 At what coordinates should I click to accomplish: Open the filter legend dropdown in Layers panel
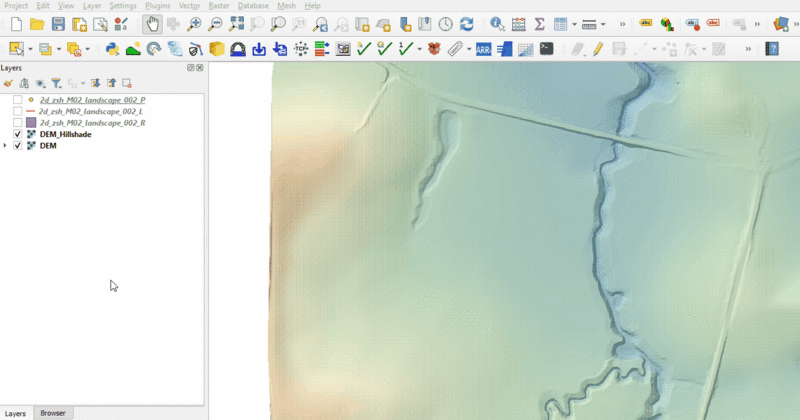58,84
